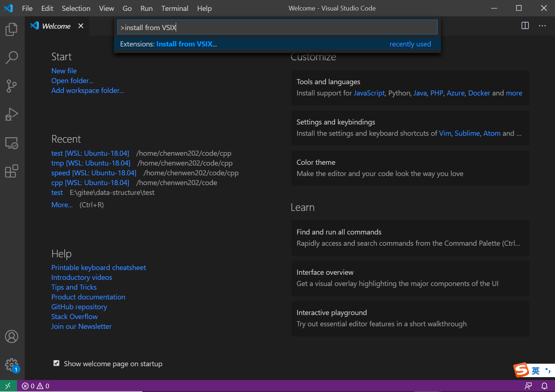Click the errors and warnings status indicator
Image resolution: width=555 pixels, height=392 pixels.
(35, 386)
